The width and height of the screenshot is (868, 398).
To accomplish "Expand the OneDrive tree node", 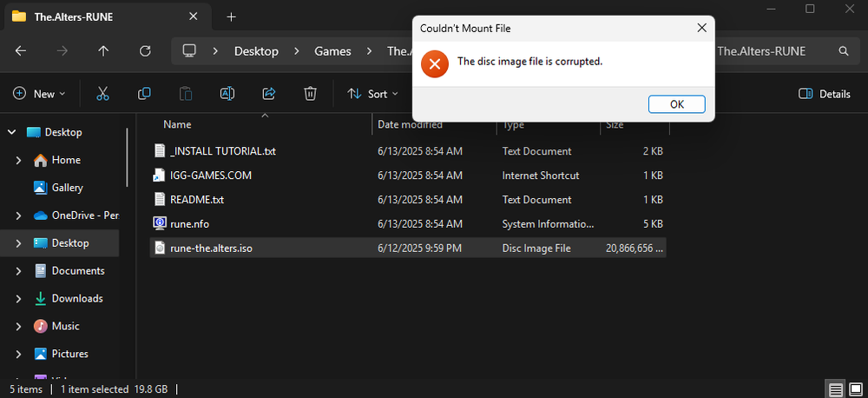I will click(19, 215).
